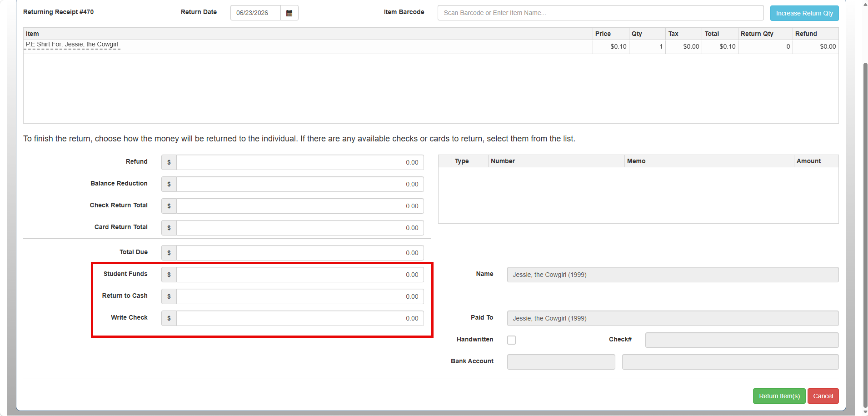This screenshot has height=416, width=868.
Task: Click the dollar sign beside Return to Cash
Action: (x=169, y=296)
